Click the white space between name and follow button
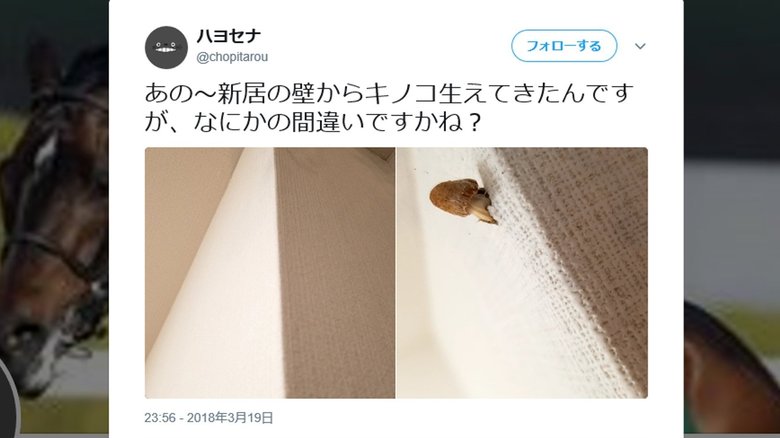 pos(388,46)
